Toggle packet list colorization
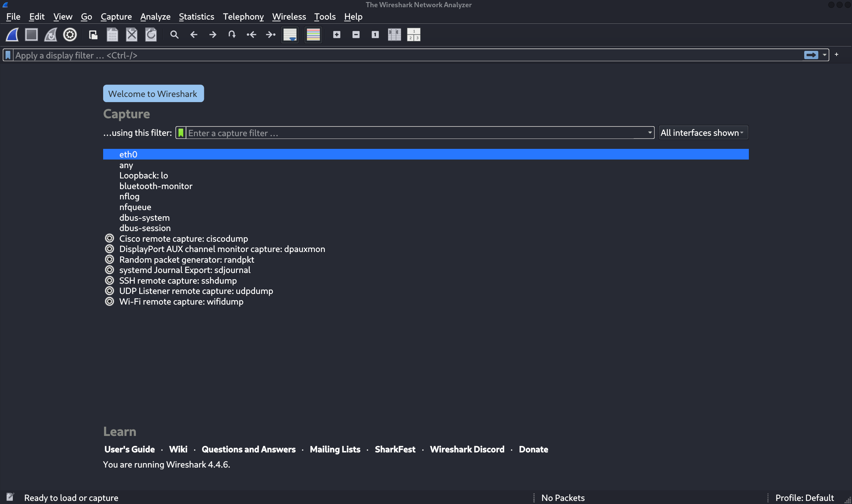Image resolution: width=852 pixels, height=504 pixels. point(313,35)
